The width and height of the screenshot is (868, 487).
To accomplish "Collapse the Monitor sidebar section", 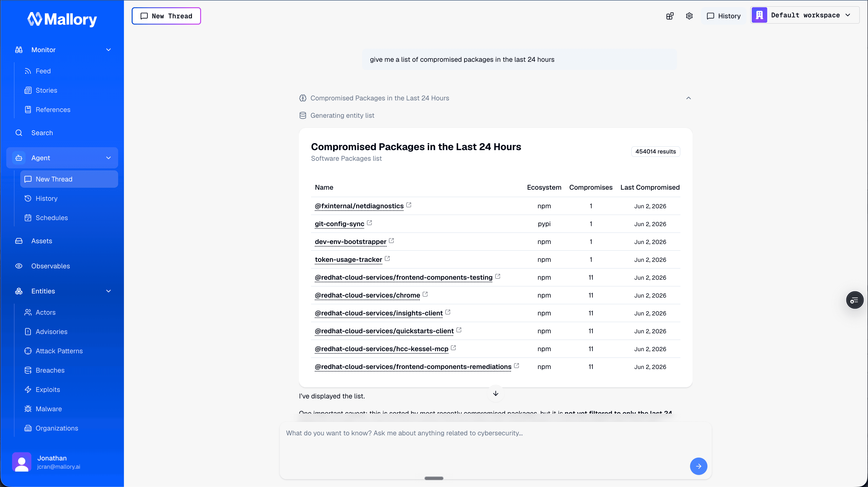I will point(108,50).
